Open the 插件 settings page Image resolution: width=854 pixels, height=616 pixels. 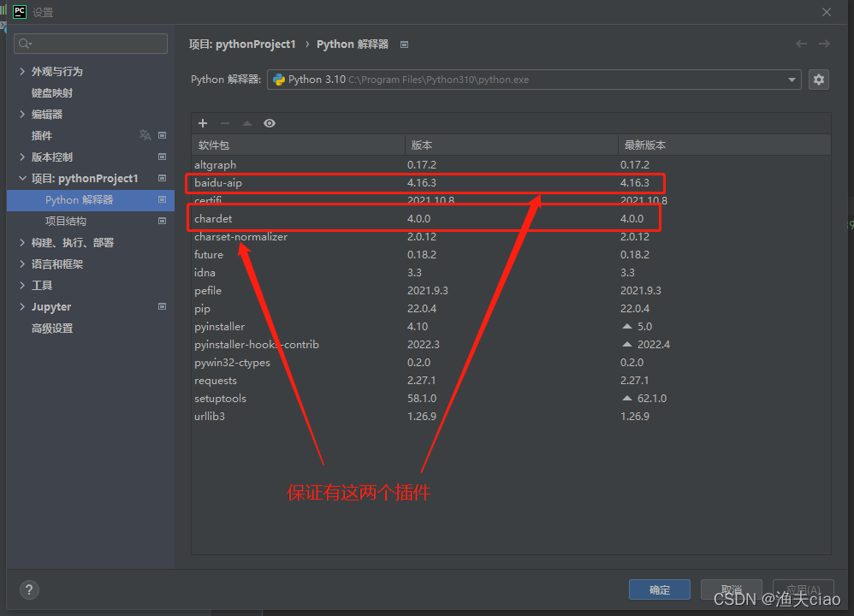coord(42,136)
